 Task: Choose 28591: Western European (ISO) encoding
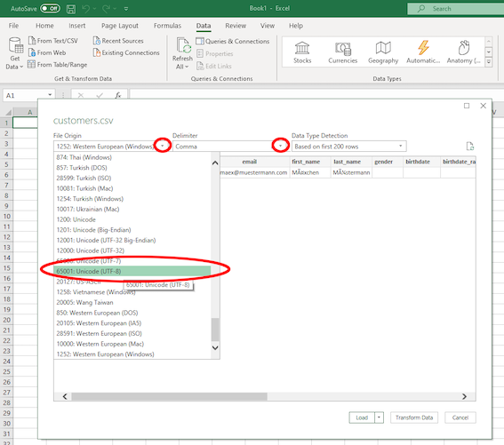(132, 333)
